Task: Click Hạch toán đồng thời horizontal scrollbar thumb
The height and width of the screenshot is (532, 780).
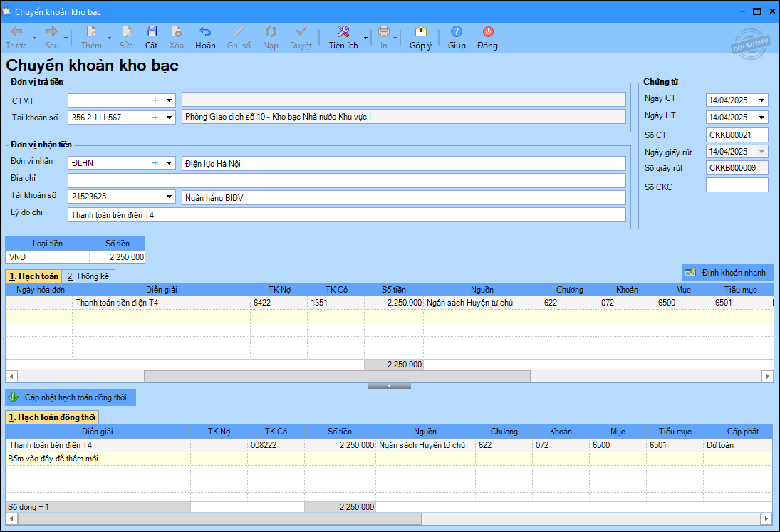Action: click(x=219, y=519)
